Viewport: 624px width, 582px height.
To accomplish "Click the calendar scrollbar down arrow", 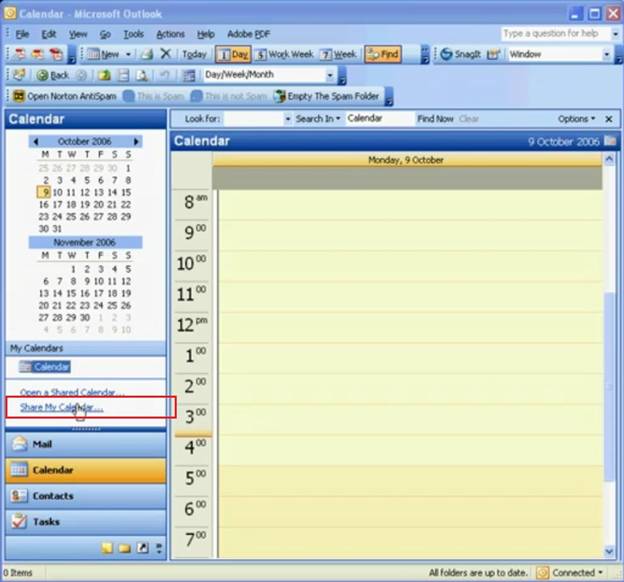I will tap(609, 551).
